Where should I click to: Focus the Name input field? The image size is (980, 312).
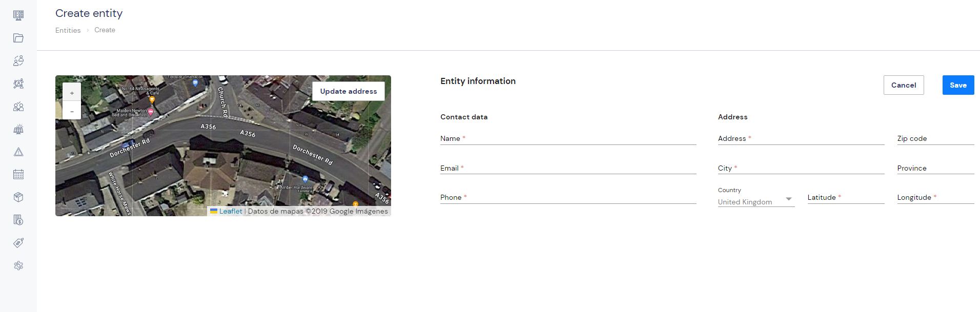(x=568, y=138)
